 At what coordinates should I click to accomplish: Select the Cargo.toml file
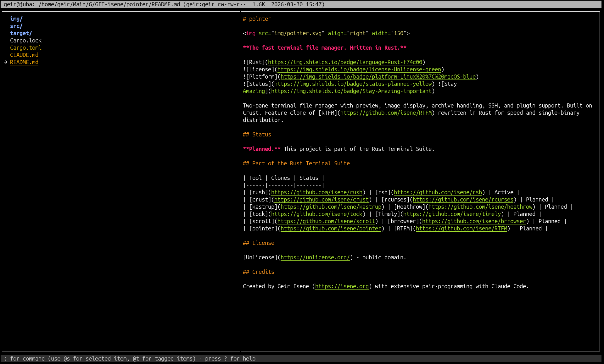26,48
